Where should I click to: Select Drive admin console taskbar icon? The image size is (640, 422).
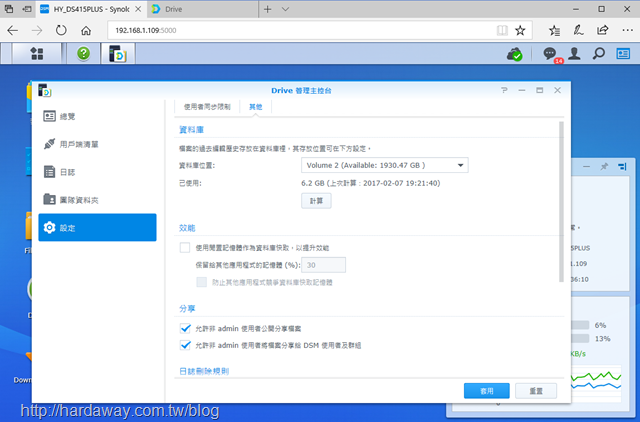click(x=118, y=53)
